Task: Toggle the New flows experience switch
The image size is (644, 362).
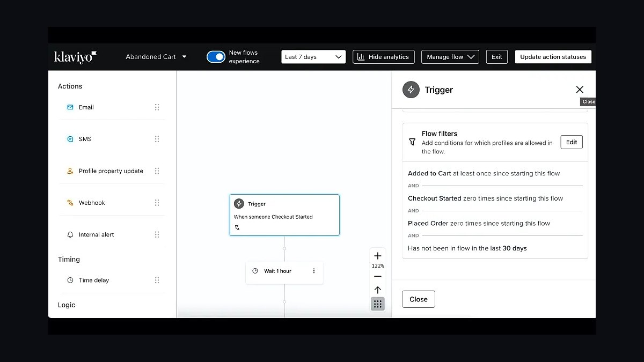Action: (216, 57)
